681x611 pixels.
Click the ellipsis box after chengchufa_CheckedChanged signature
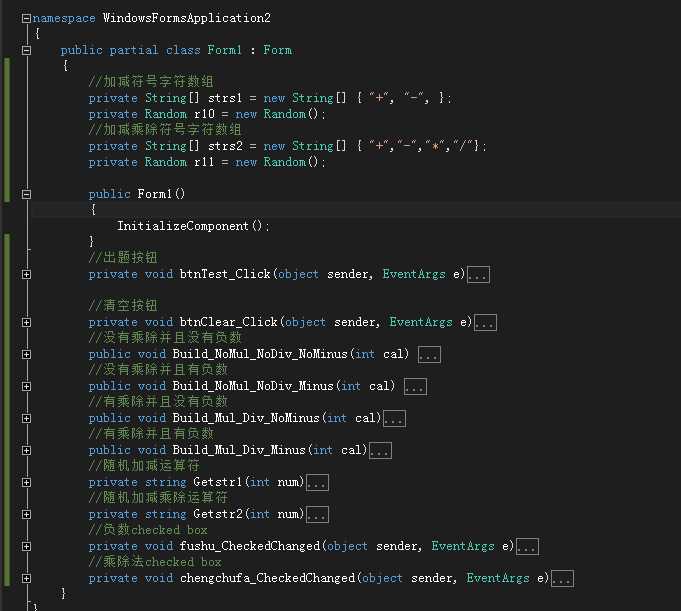click(x=562, y=579)
